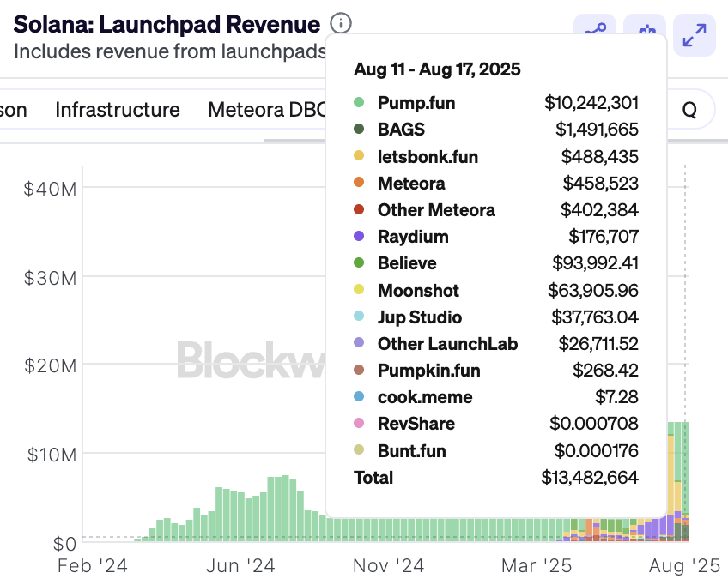
Task: Click the 'Other LaunchLab' label
Action: tap(447, 344)
